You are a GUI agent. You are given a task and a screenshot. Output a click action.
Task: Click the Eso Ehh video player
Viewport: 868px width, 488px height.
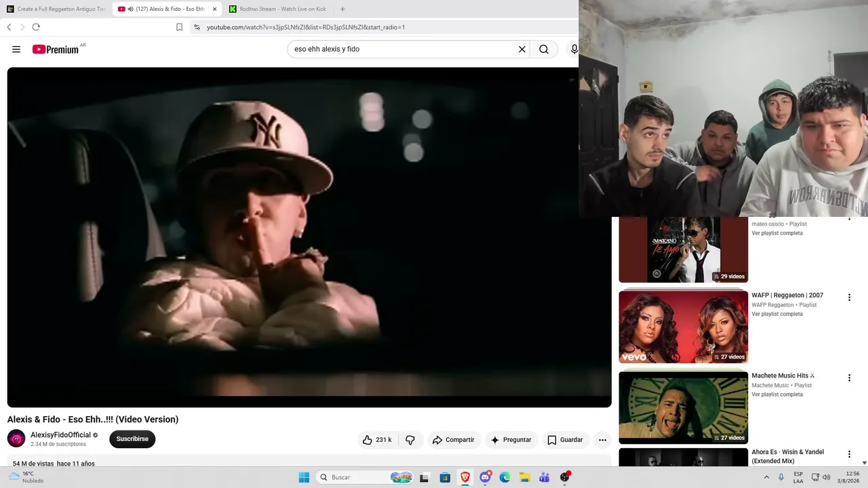click(x=309, y=237)
